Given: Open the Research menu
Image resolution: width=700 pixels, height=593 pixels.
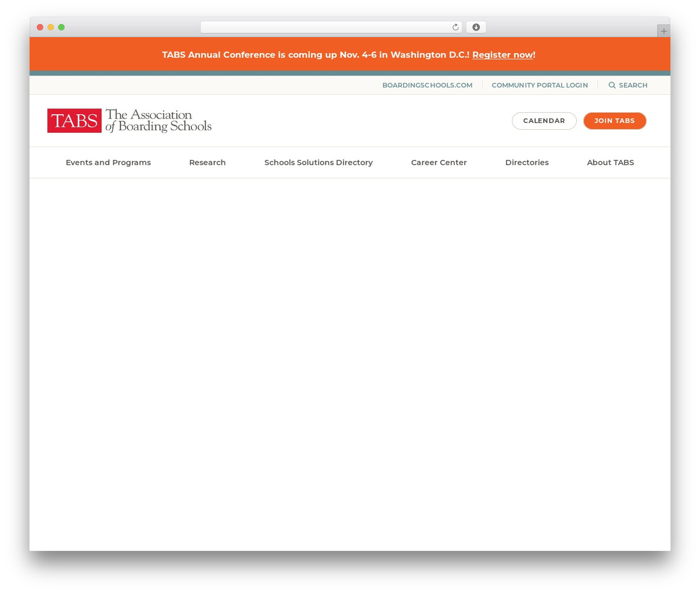Looking at the screenshot, I should point(207,162).
